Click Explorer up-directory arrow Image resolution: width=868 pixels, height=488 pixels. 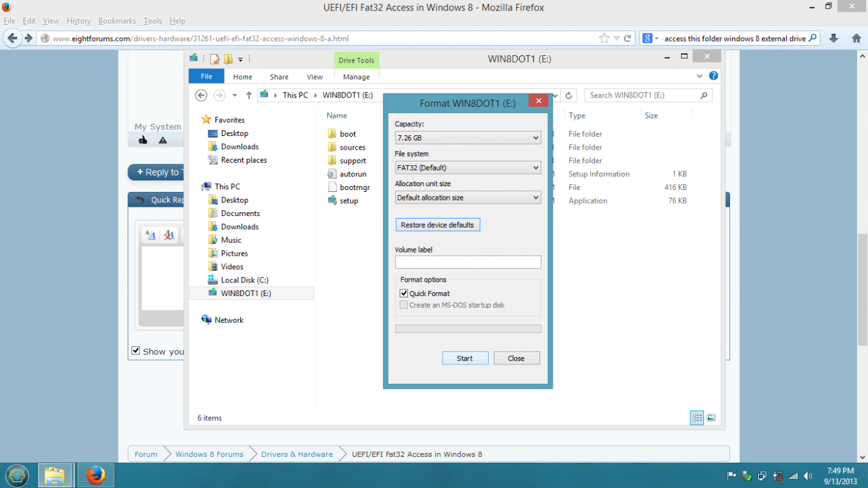point(249,96)
